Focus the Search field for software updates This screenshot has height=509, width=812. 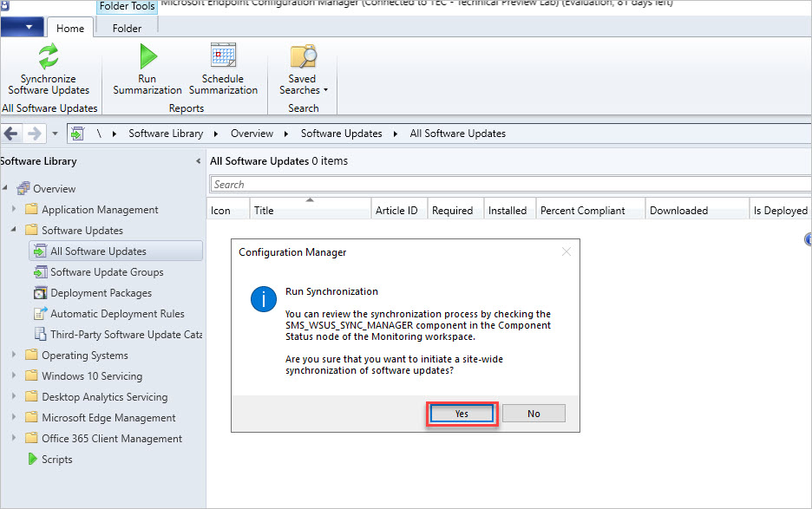pyautogui.click(x=510, y=185)
